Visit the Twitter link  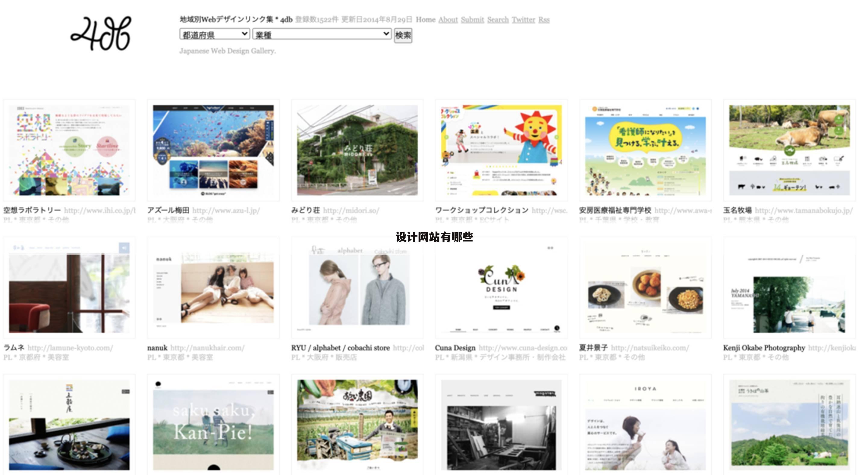[x=523, y=20]
